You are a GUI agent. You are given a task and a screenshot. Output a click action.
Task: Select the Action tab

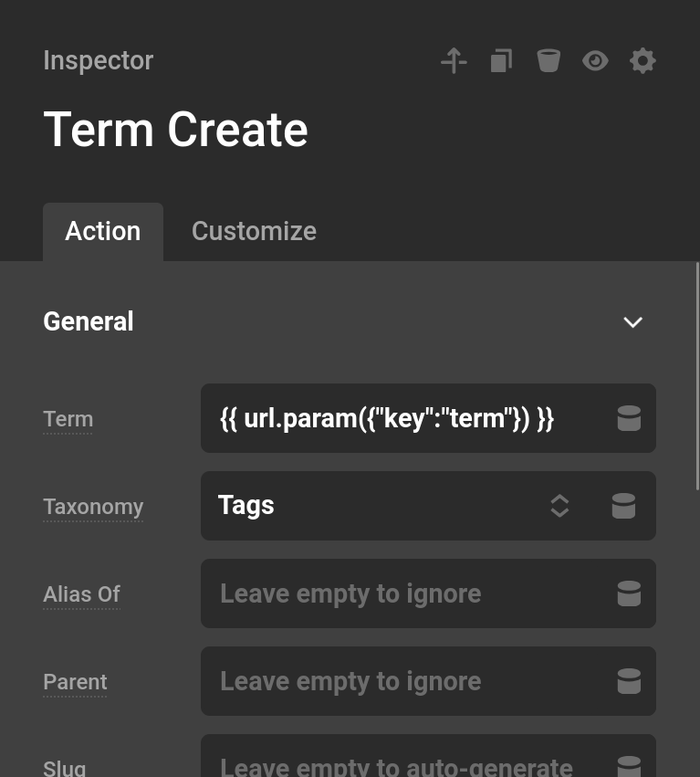coord(102,231)
